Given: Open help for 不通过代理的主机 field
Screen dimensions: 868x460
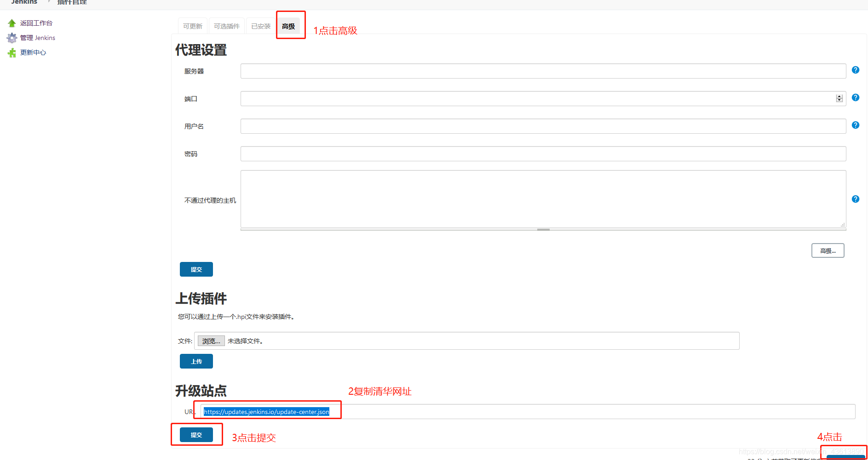Looking at the screenshot, I should tap(856, 199).
